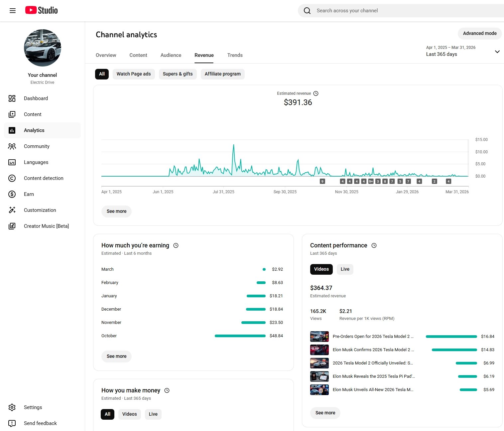Open Content detection copyright icon
This screenshot has height=431, width=504.
click(x=12, y=178)
